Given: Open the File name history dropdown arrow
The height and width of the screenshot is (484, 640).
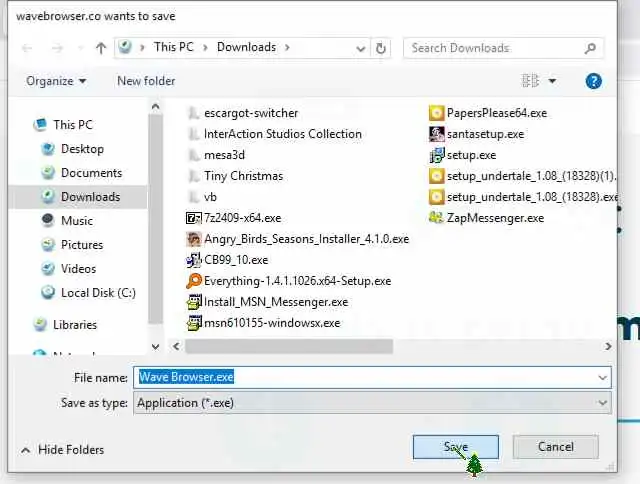Looking at the screenshot, I should pos(602,377).
